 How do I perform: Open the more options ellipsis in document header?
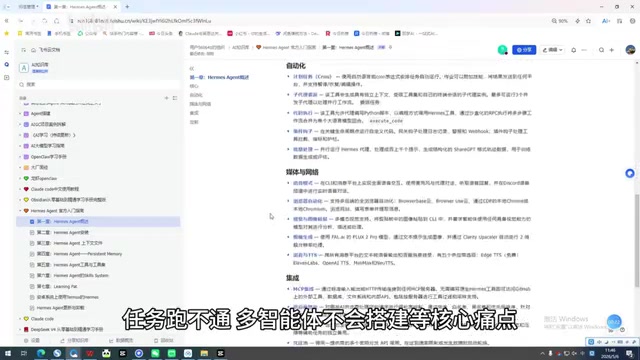(584, 50)
